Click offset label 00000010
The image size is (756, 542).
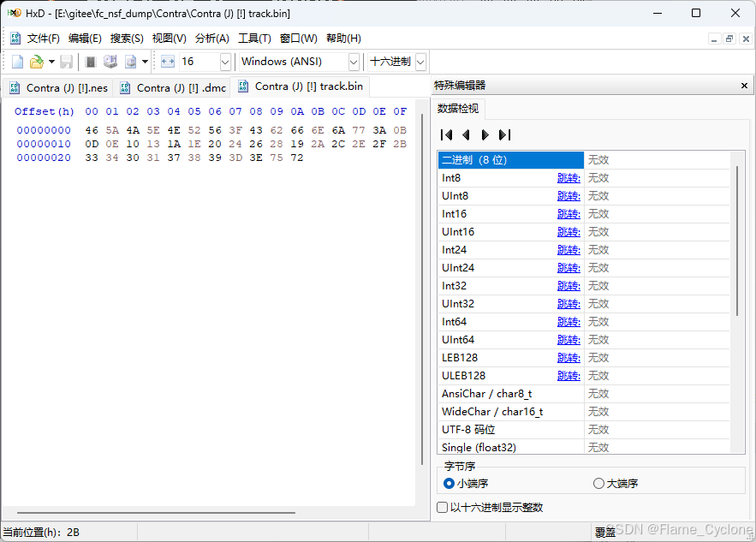coord(44,144)
